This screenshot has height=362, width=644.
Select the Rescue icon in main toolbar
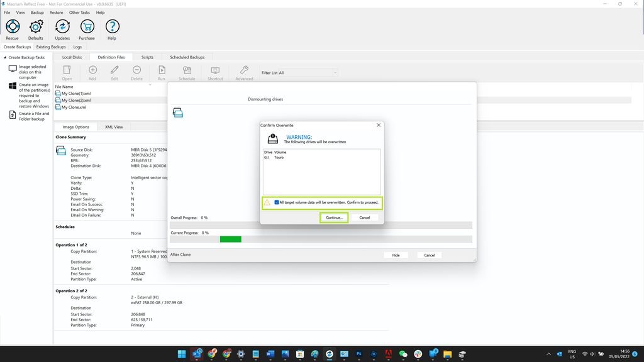12,28
